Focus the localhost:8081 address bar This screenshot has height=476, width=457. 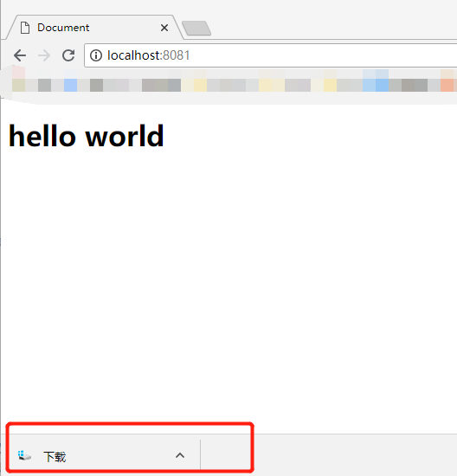point(270,55)
